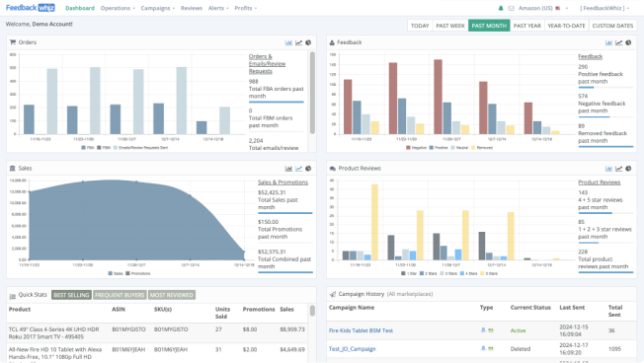
Task: Open the Reviews menu item
Action: point(192,8)
